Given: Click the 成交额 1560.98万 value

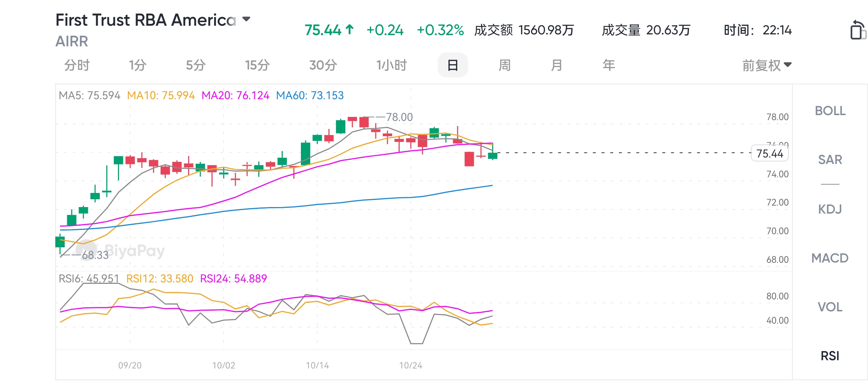Looking at the screenshot, I should point(524,30).
